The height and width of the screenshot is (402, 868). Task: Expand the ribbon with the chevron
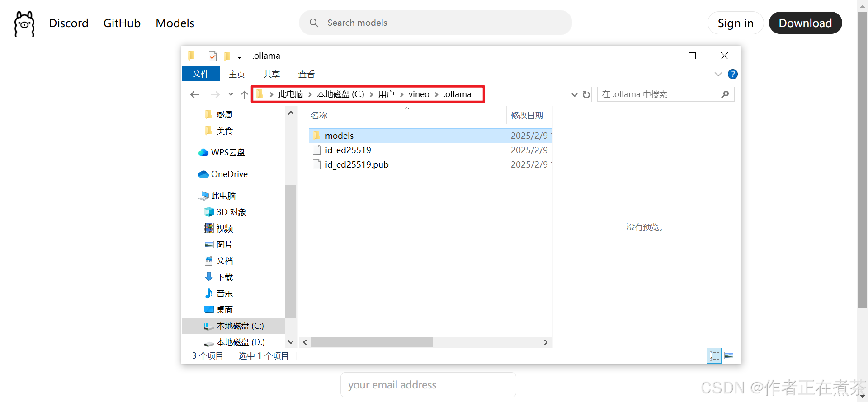tap(718, 74)
